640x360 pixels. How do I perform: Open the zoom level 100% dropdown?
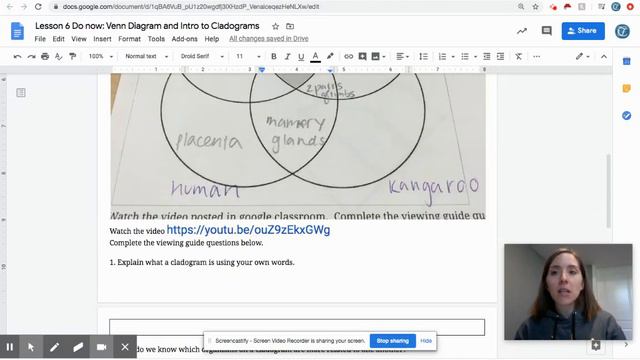point(101,56)
